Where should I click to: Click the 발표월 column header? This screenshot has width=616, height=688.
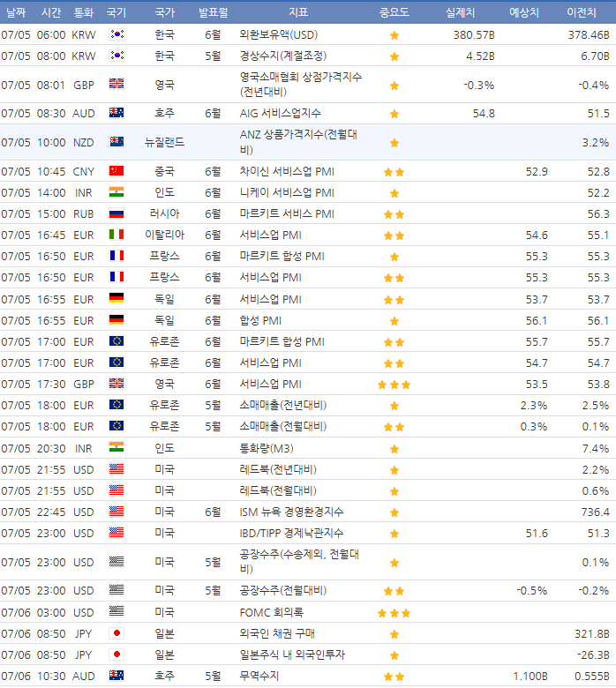pos(213,12)
